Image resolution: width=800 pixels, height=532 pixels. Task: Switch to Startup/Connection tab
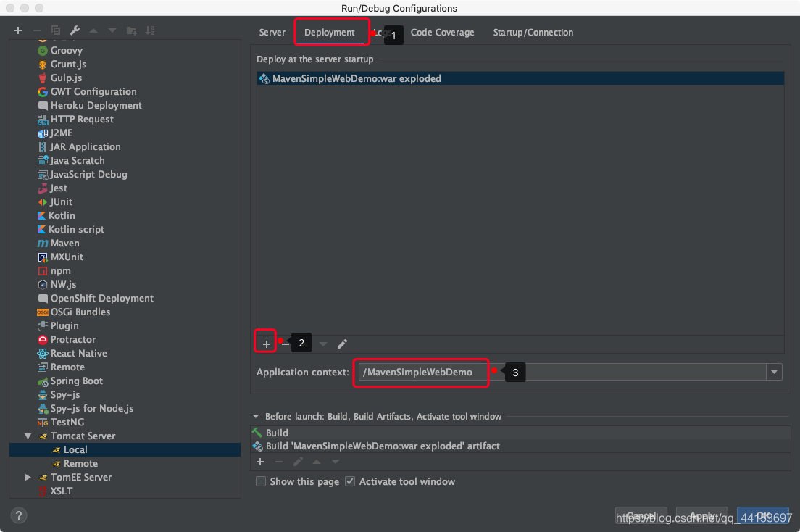tap(533, 32)
